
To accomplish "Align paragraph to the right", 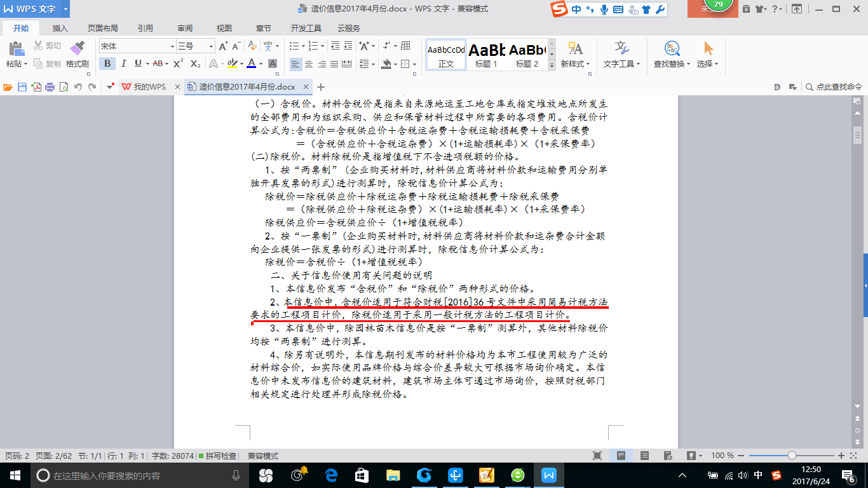I will pyautogui.click(x=322, y=64).
